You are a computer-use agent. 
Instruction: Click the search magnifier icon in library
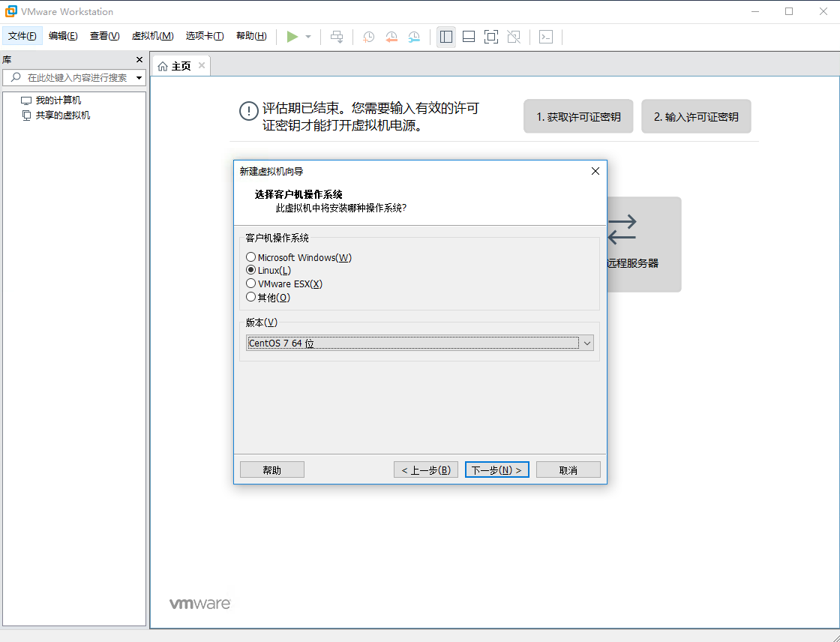(x=16, y=78)
